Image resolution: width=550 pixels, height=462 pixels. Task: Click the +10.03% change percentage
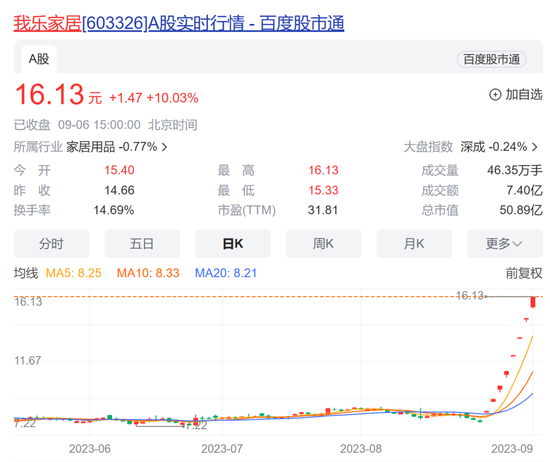[172, 98]
